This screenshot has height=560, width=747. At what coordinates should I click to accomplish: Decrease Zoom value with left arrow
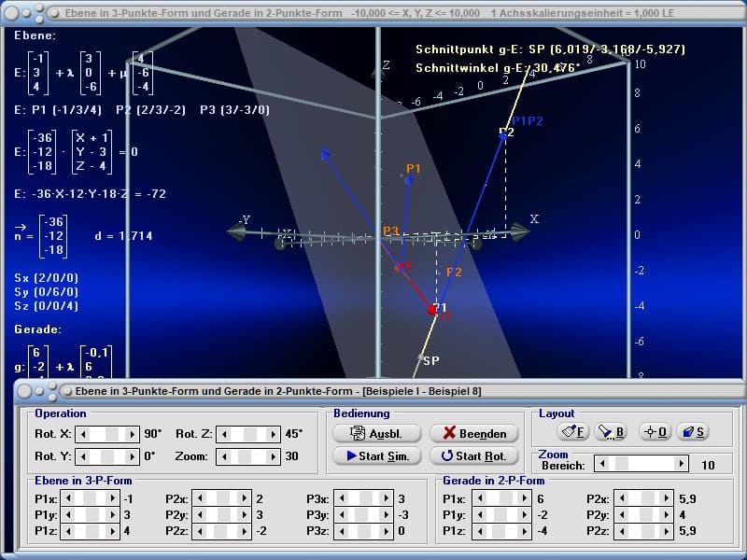(224, 456)
